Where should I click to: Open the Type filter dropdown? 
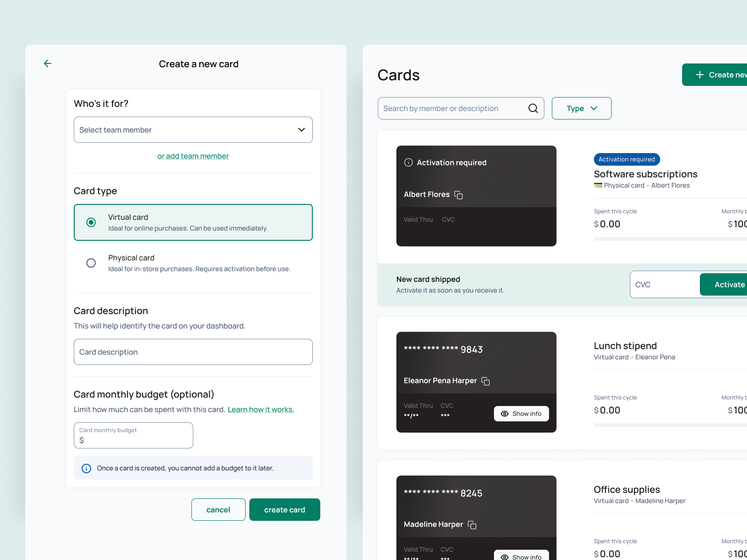pyautogui.click(x=581, y=108)
